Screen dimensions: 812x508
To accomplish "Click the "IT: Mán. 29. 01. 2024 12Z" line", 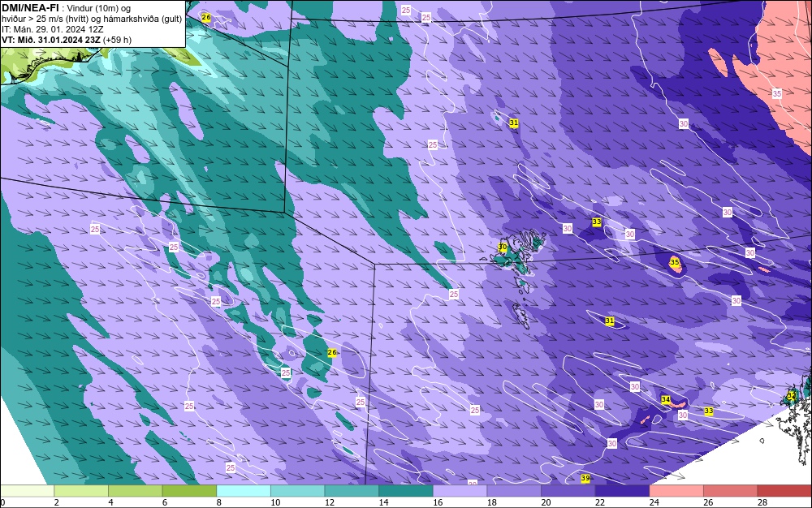I will pos(52,29).
